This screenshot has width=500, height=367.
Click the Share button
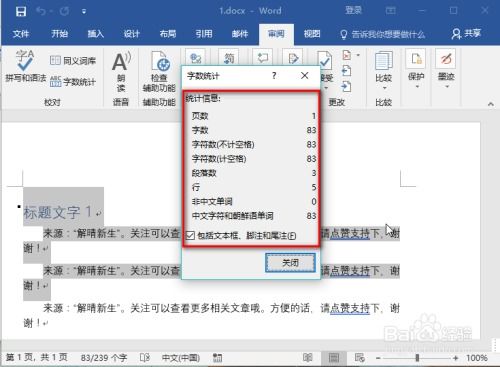tap(466, 34)
